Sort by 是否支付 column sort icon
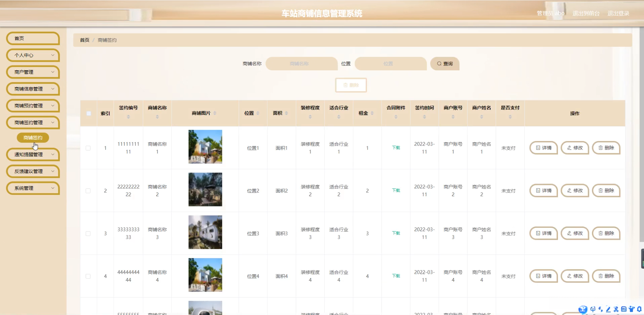This screenshot has height=315, width=644. [510, 117]
